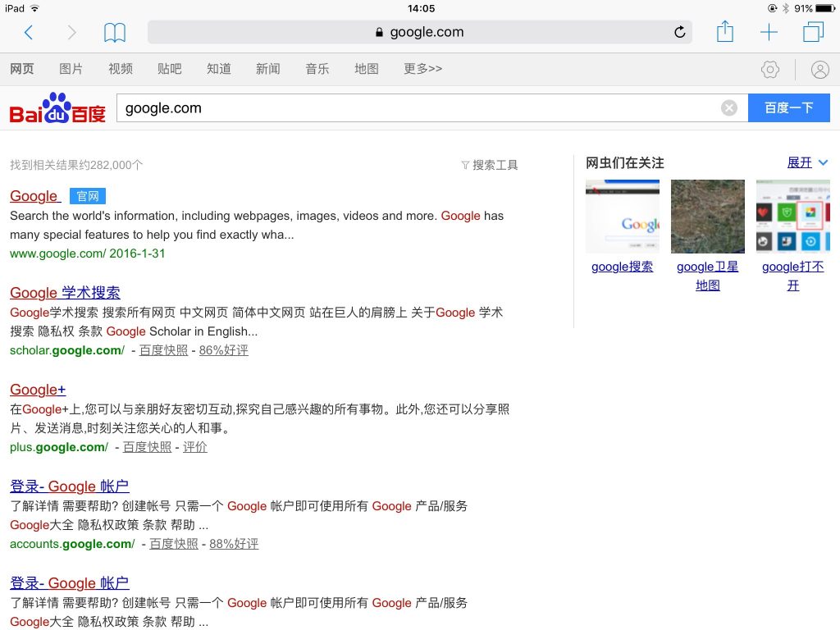
Task: Click the 找到相关结果约282,000个 text
Action: [x=76, y=165]
